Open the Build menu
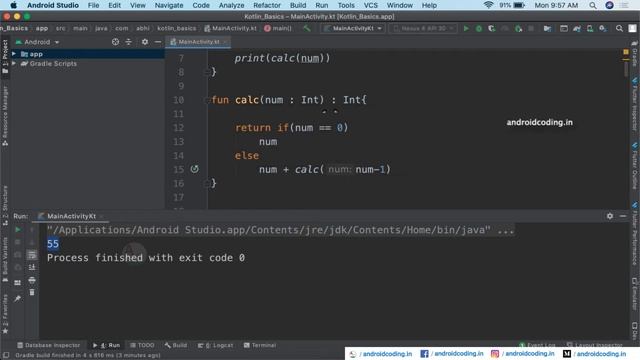The image size is (640, 360). (x=298, y=5)
